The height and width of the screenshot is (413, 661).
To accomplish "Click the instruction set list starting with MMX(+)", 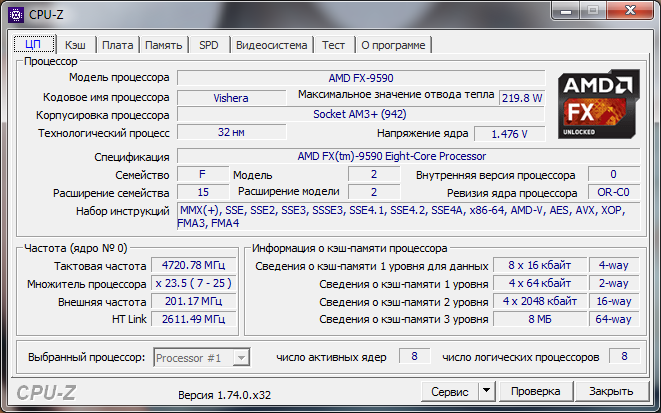I will (x=408, y=216).
